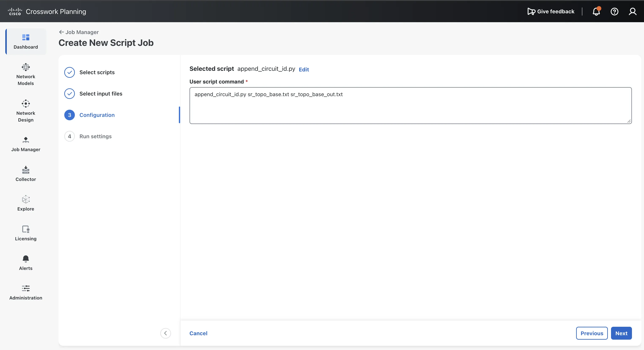Open the Collector section

(x=26, y=174)
